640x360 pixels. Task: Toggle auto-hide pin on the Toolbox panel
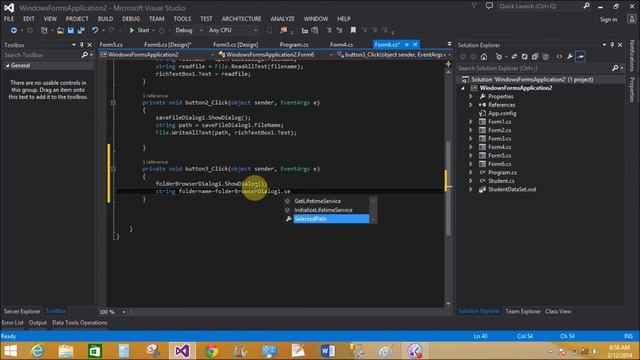tap(82, 45)
